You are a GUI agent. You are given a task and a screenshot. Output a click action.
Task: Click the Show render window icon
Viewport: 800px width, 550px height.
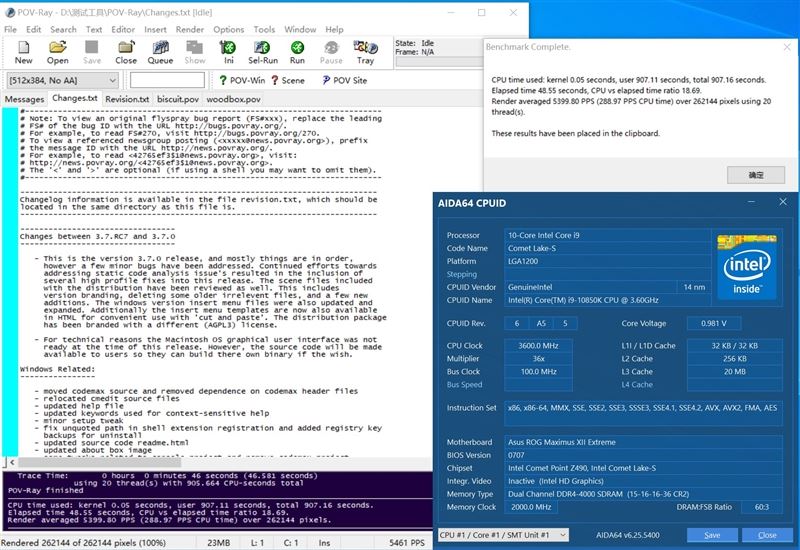(x=194, y=53)
